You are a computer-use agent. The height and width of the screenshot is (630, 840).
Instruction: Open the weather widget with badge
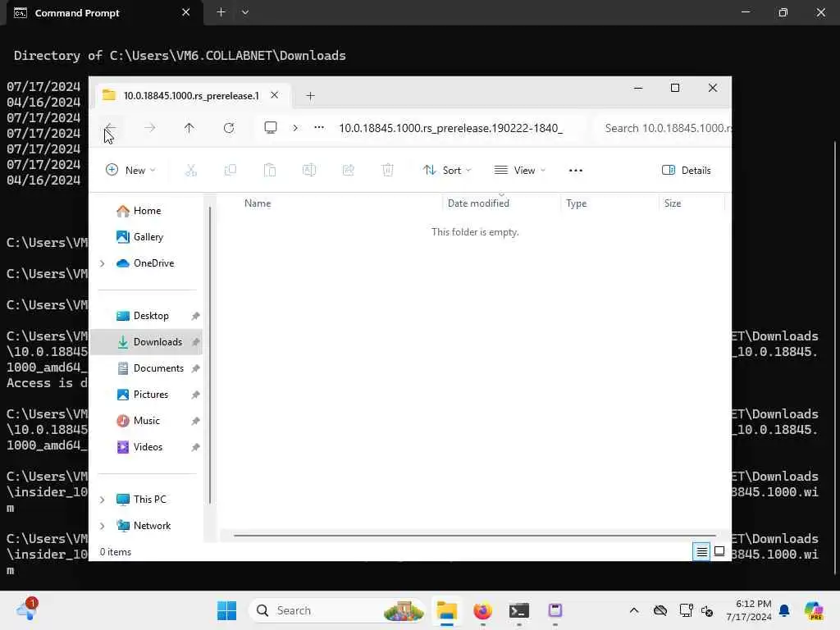[27, 609]
